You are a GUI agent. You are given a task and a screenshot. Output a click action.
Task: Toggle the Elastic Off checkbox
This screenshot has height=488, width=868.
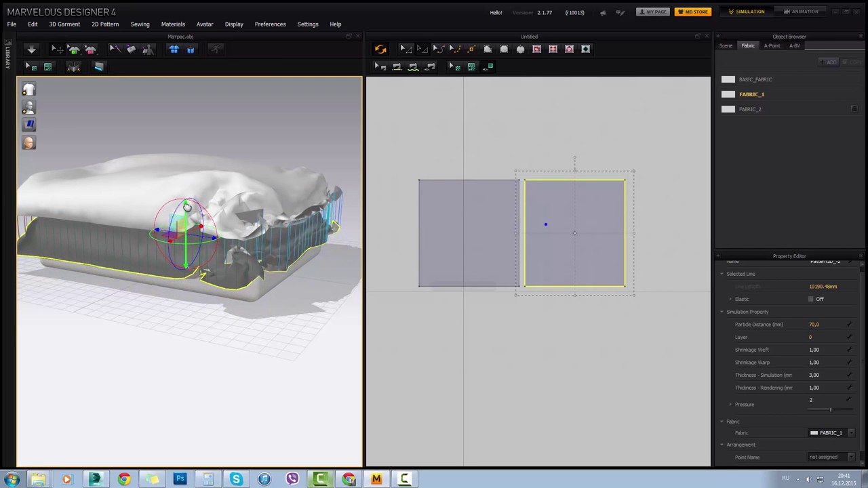click(x=811, y=299)
